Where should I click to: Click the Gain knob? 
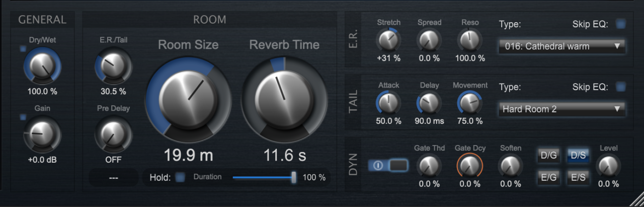click(x=43, y=134)
